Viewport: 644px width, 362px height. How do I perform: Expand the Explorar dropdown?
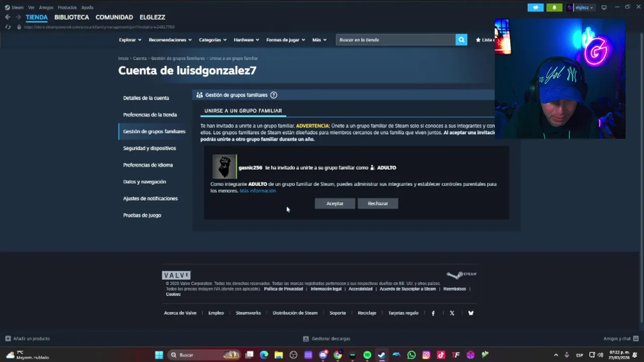[130, 40]
